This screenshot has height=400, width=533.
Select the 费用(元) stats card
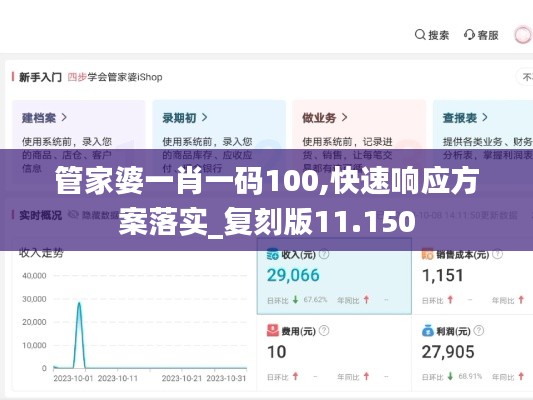(334, 353)
